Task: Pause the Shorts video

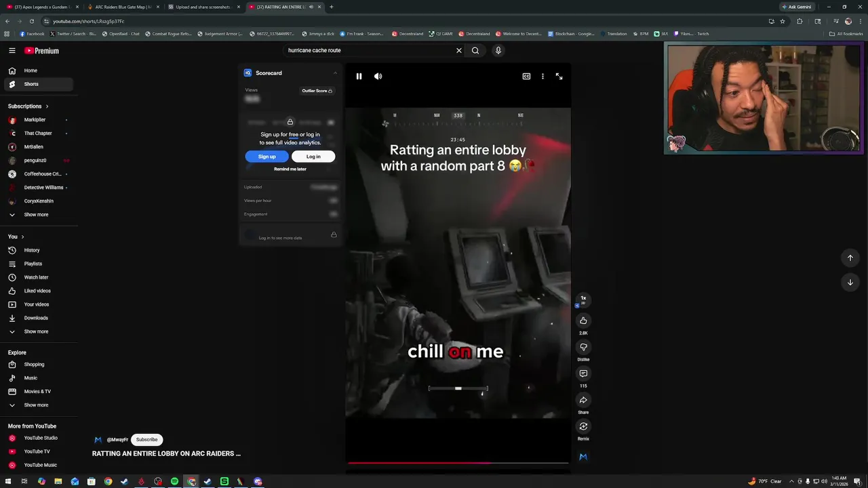Action: pos(359,77)
